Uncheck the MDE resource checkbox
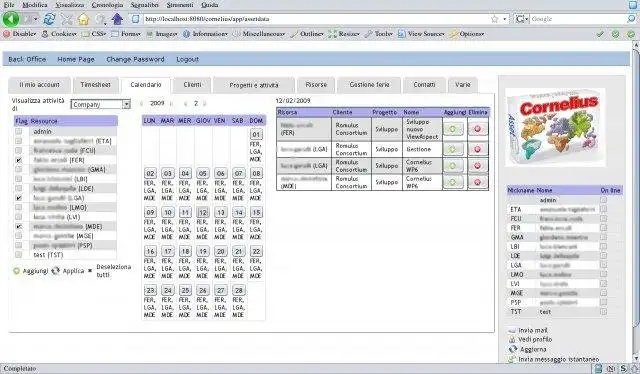 click(18, 226)
